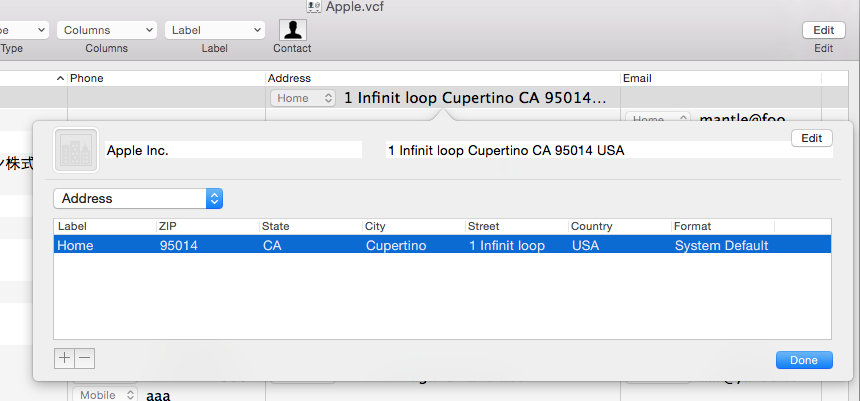
Task: Click the State column header
Action: coord(310,226)
